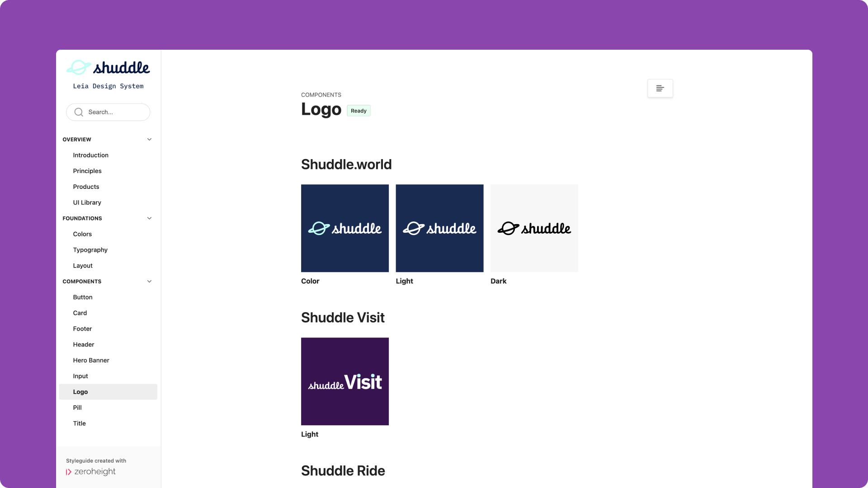Collapse the Foundations section chevron

(149, 218)
